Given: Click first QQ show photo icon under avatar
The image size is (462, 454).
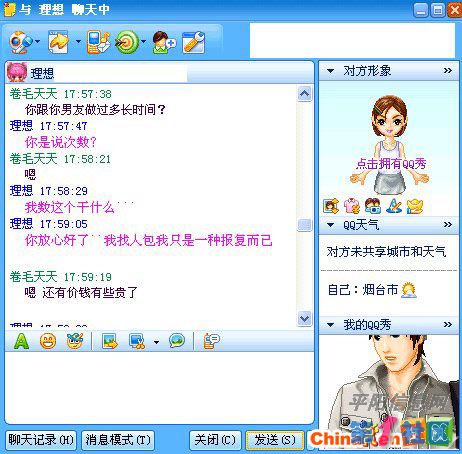Looking at the screenshot, I should [331, 206].
